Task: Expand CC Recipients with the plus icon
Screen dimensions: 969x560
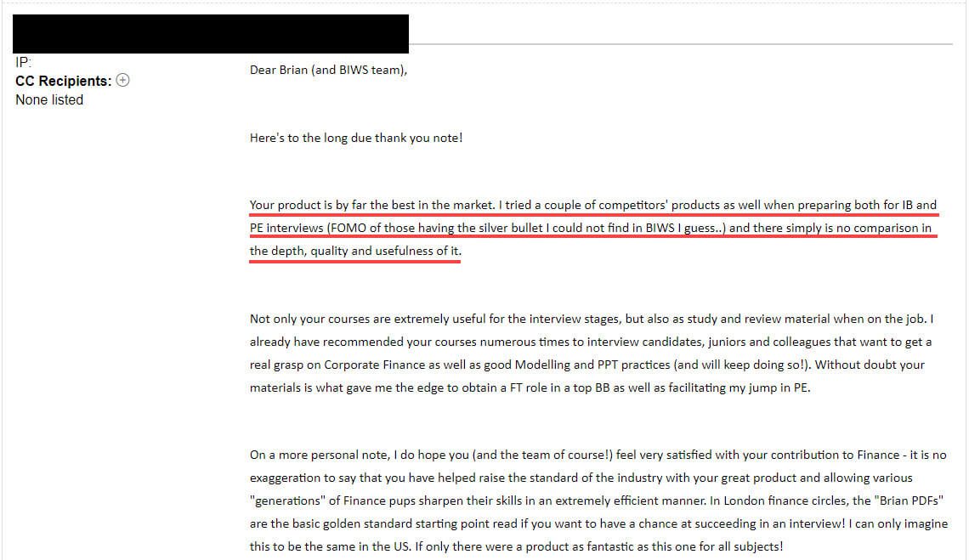Action: [123, 81]
